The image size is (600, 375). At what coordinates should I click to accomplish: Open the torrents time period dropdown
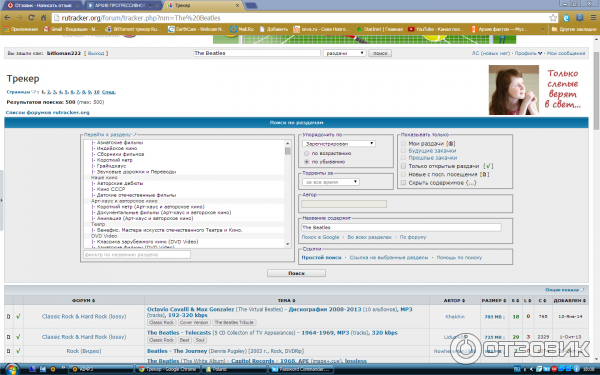click(x=331, y=182)
